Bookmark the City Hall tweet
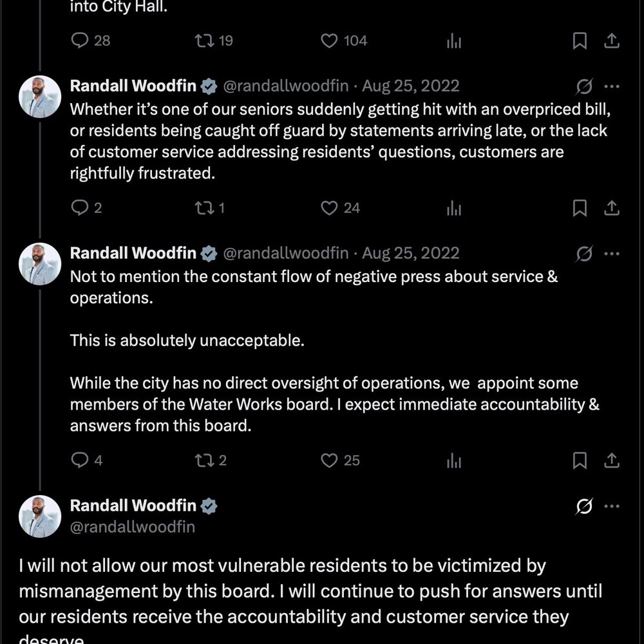 coord(580,41)
